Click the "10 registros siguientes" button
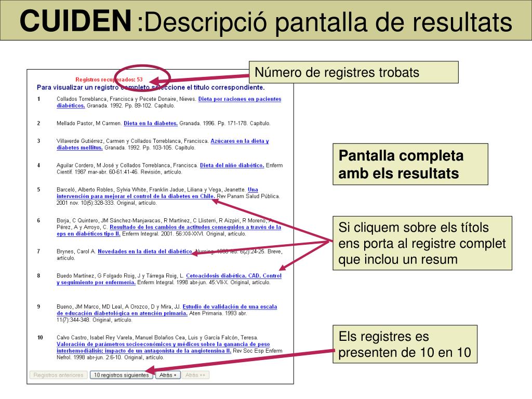The height and width of the screenshot is (399, 532). [122, 375]
